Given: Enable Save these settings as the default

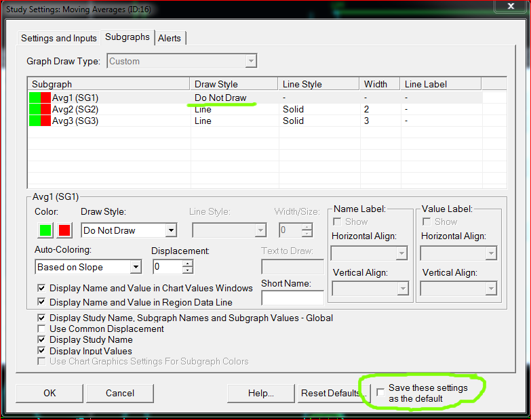Looking at the screenshot, I should pos(380,392).
